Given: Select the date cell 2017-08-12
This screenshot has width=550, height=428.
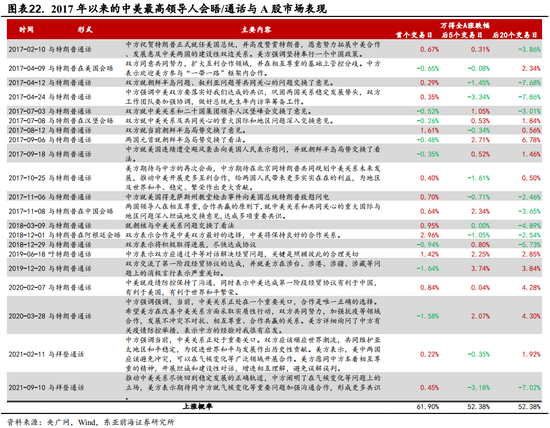Looking at the screenshot, I should point(27,130).
